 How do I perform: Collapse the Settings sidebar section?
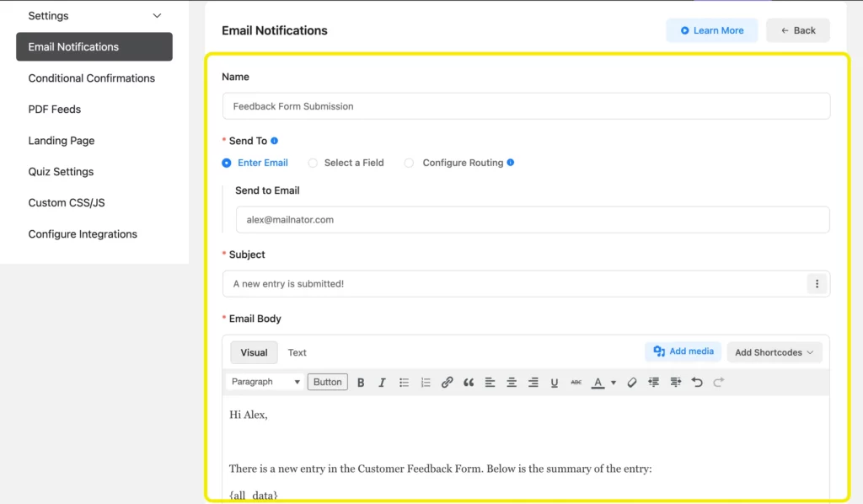157,16
